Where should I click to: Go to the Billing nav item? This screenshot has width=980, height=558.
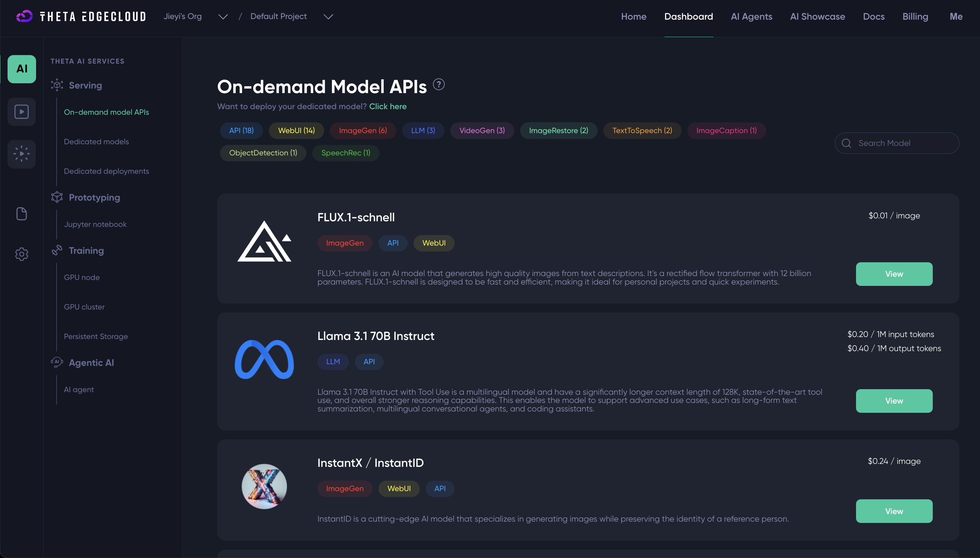915,16
